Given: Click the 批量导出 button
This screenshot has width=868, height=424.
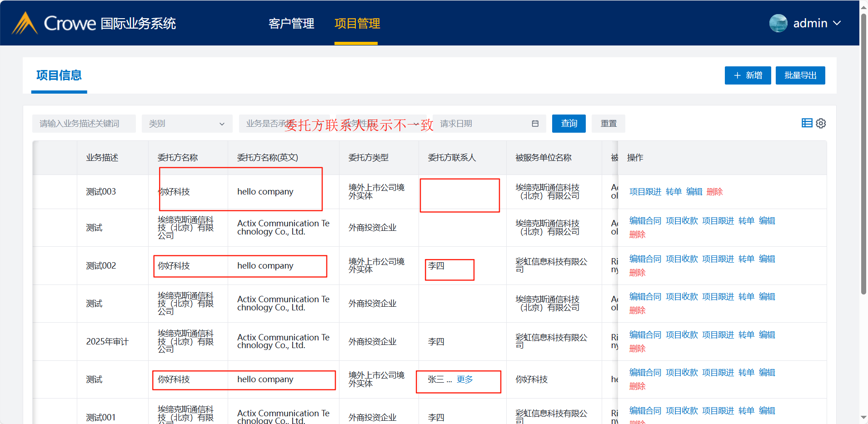Looking at the screenshot, I should [800, 75].
